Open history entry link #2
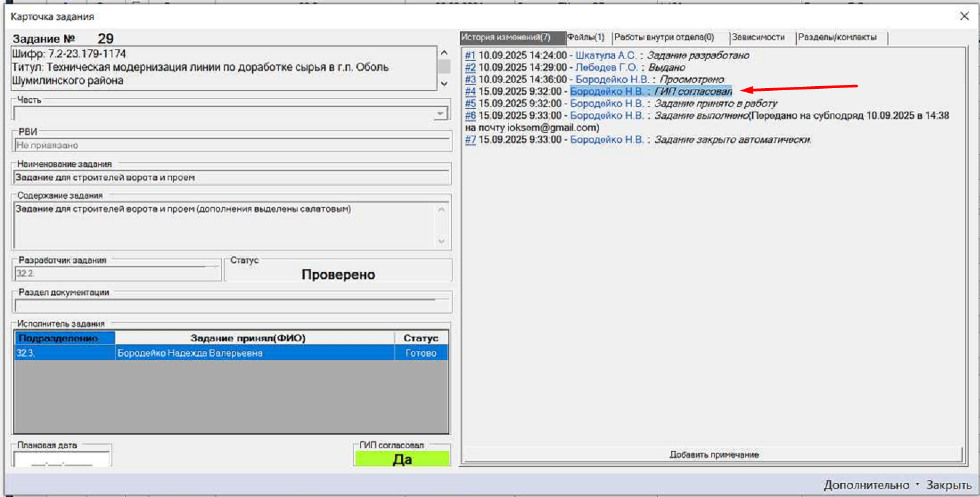 [x=470, y=67]
